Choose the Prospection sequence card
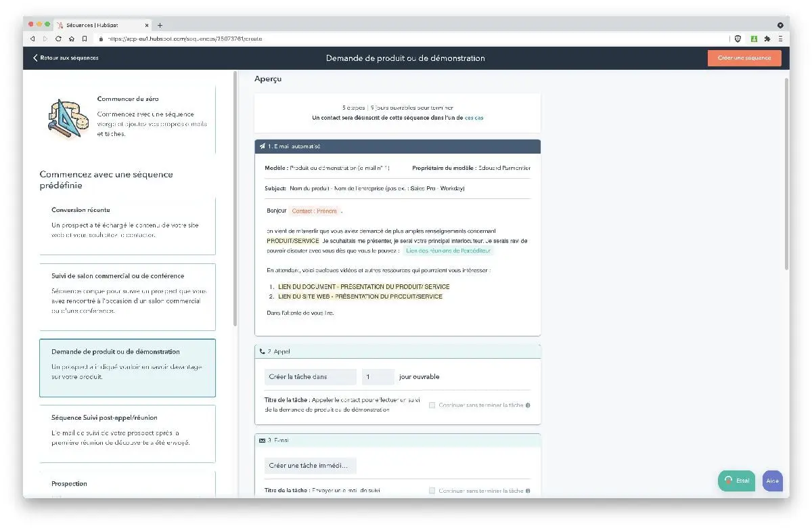Image resolution: width=812 pixels, height=528 pixels. click(x=128, y=485)
